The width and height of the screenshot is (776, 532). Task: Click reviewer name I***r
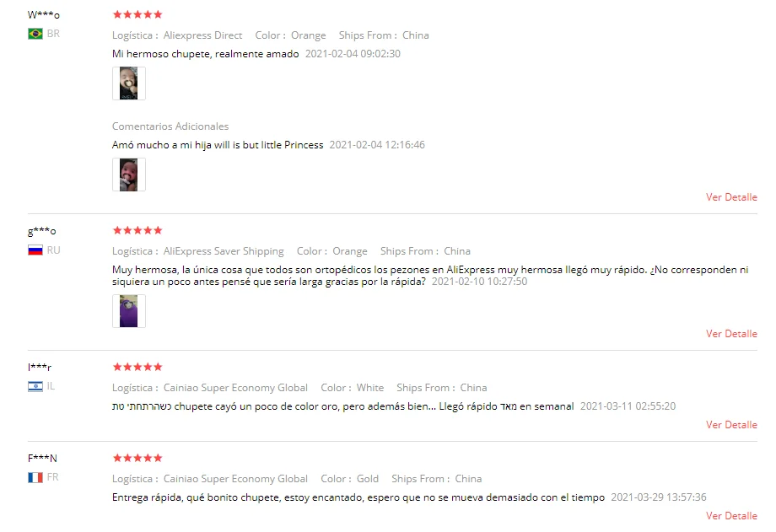pyautogui.click(x=40, y=368)
